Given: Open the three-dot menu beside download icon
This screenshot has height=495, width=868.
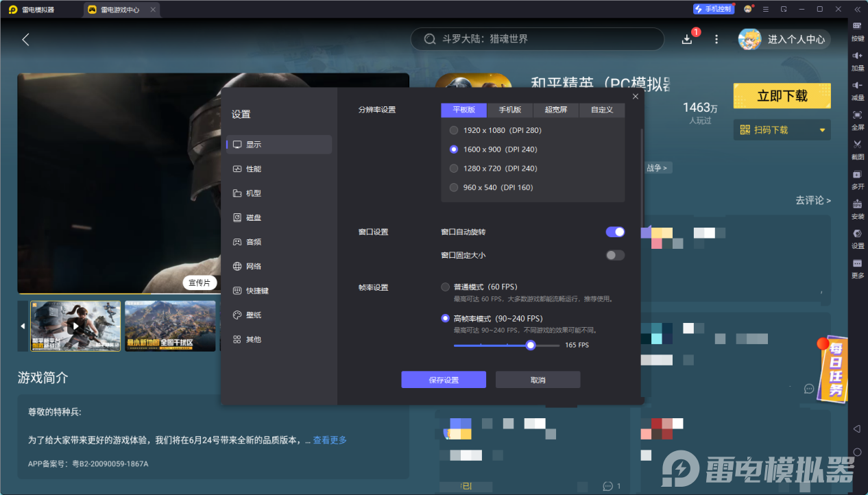Looking at the screenshot, I should click(716, 39).
